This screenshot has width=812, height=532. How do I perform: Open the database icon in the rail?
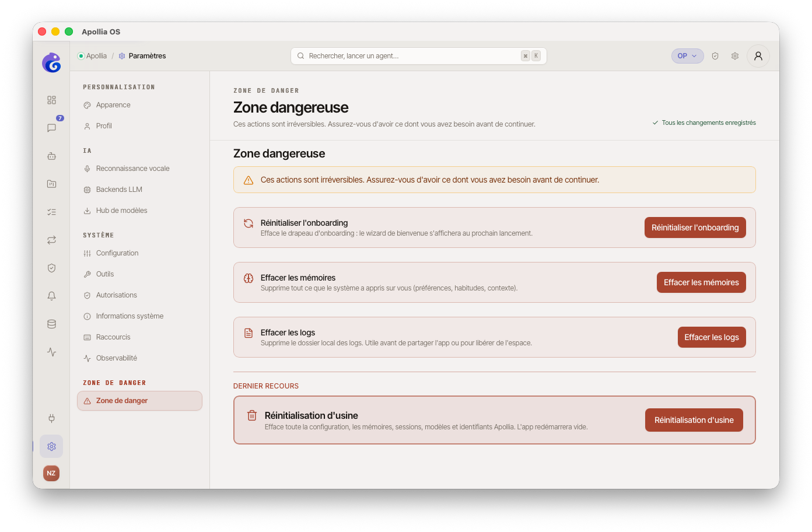click(51, 324)
